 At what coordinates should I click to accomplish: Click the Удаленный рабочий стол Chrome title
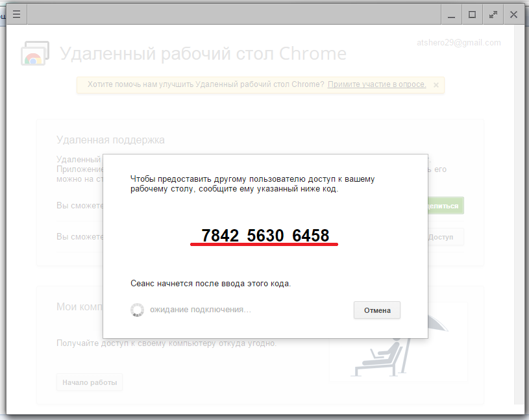[203, 54]
